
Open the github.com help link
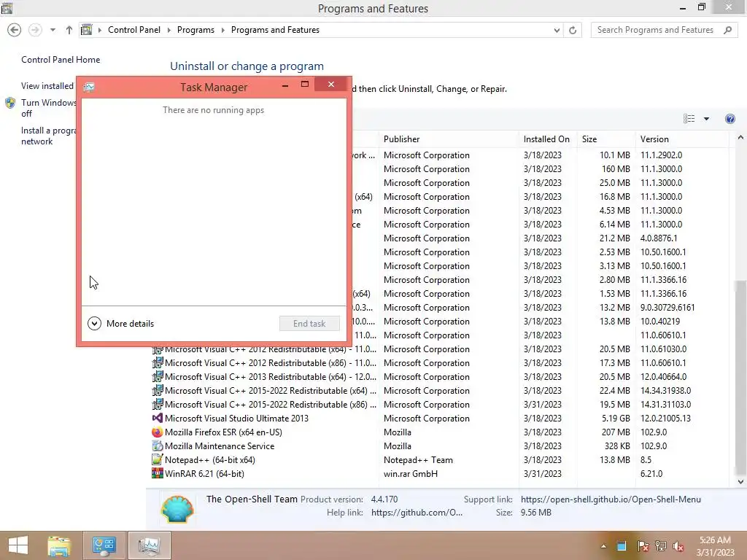pos(417,513)
